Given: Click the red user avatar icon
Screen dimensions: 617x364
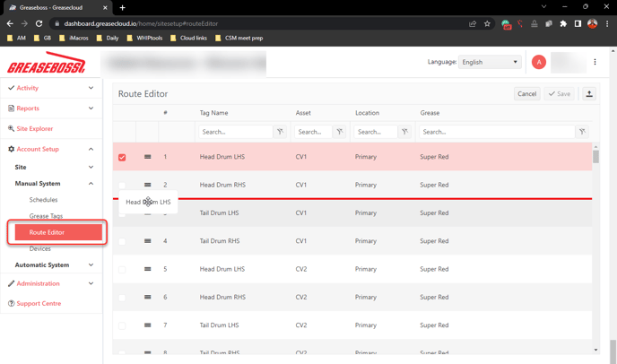Looking at the screenshot, I should point(538,62).
